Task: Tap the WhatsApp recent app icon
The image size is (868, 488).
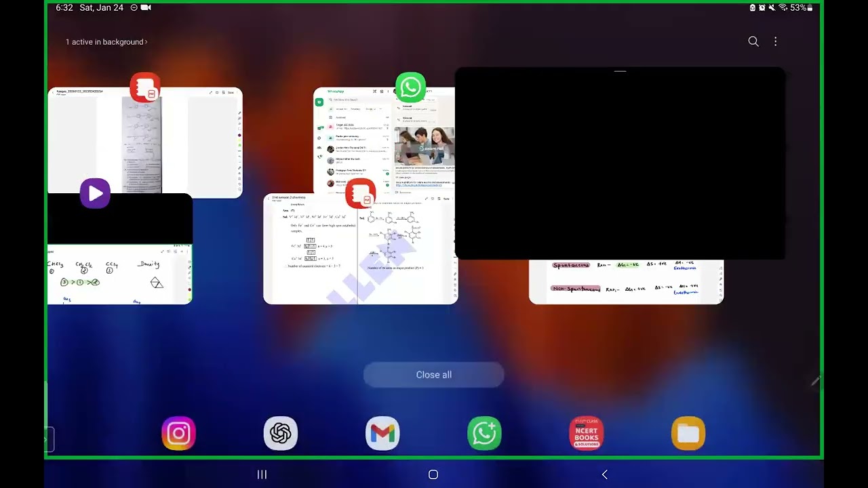Action: pyautogui.click(x=411, y=87)
